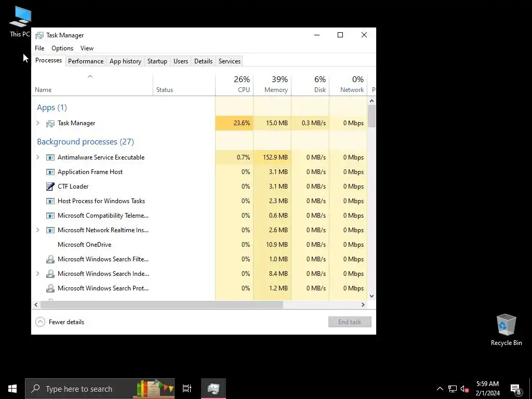Sort by the Status column header
This screenshot has height=399, width=532.
[184, 85]
